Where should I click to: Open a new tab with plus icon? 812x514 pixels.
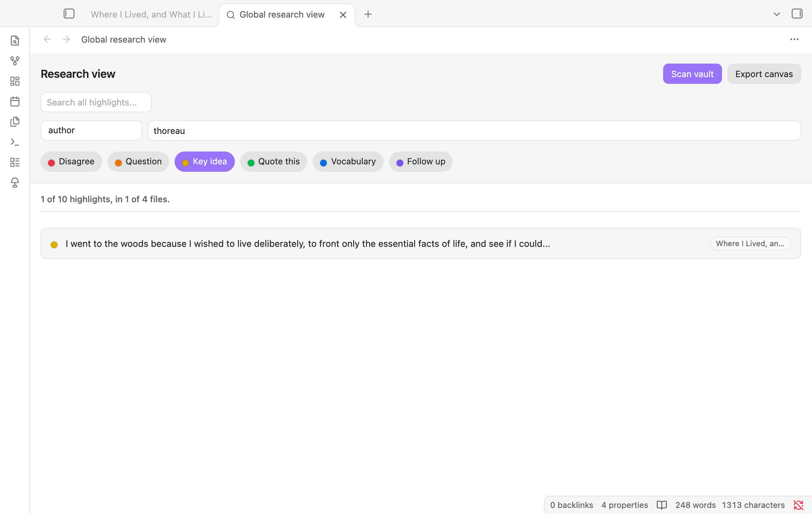point(368,14)
